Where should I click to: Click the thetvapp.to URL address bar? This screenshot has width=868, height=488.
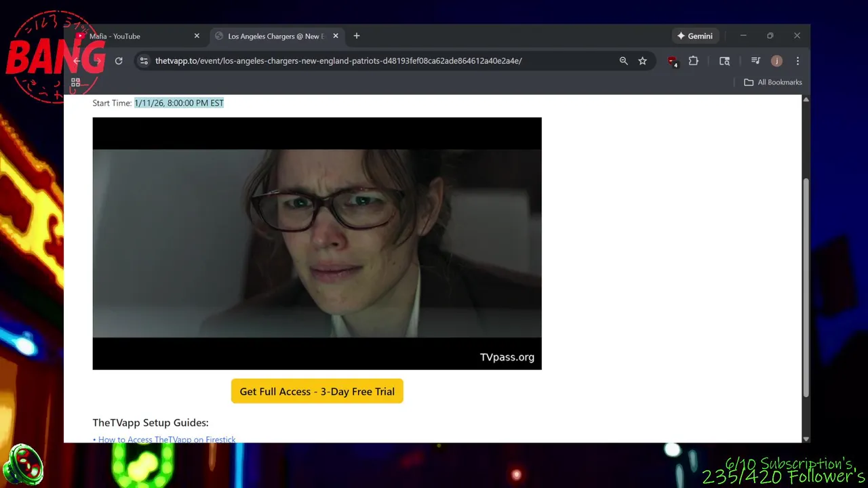pos(338,61)
